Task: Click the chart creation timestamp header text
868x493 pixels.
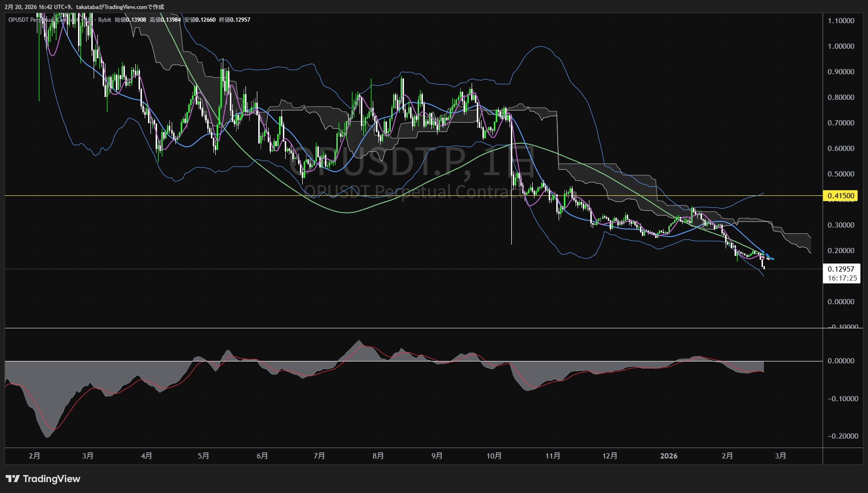Action: tap(84, 7)
